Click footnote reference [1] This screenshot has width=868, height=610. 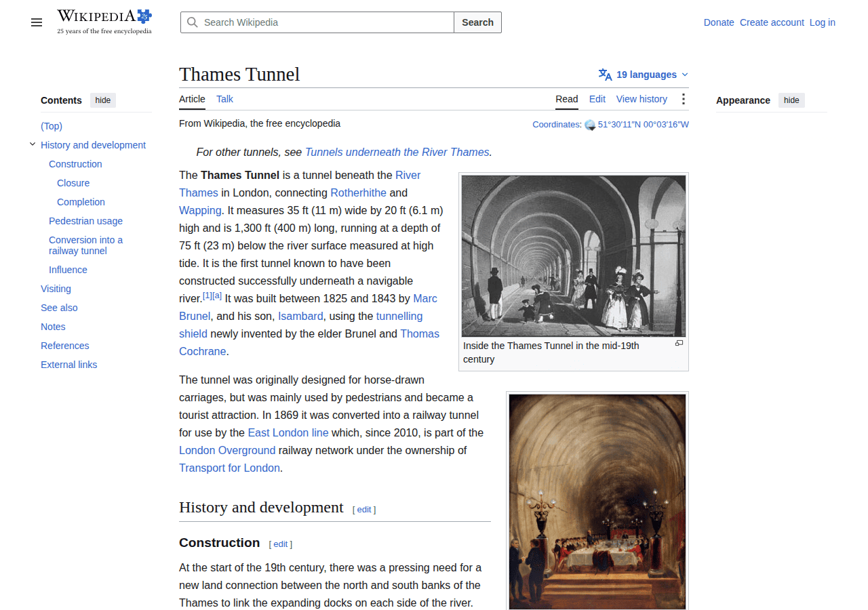(208, 296)
